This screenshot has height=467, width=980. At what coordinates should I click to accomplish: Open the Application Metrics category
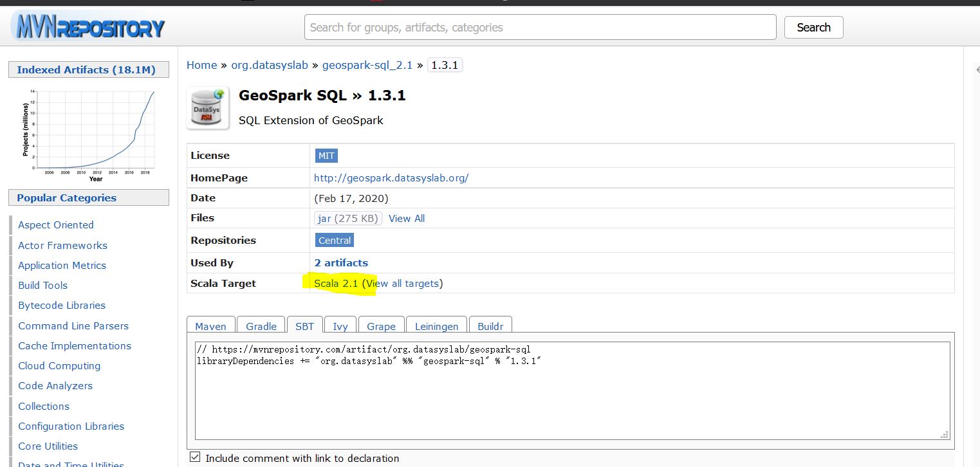point(62,265)
